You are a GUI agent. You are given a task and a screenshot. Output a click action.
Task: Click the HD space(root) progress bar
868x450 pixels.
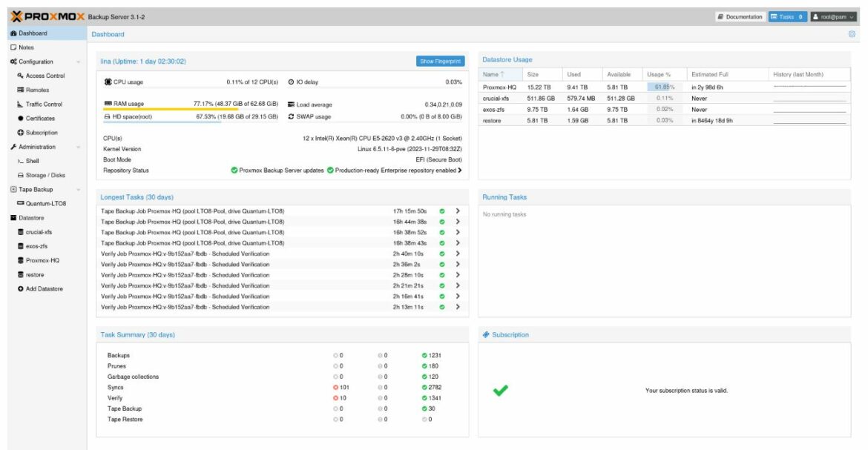191,122
